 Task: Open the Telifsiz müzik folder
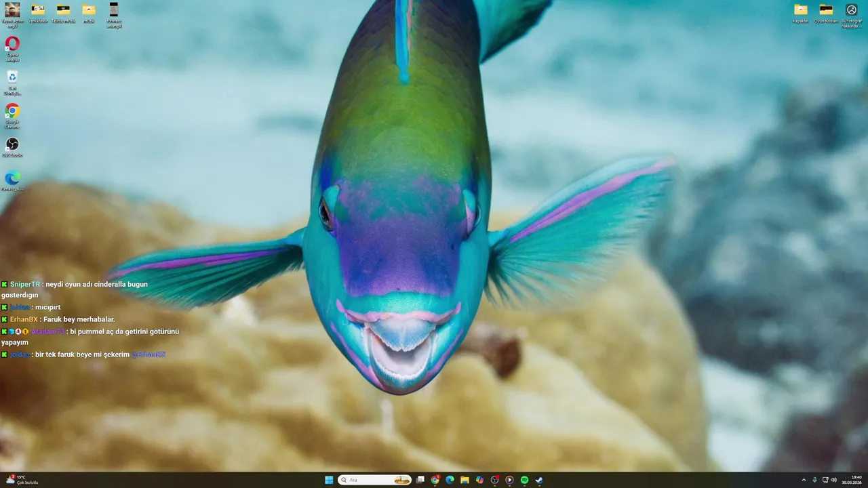coord(63,13)
